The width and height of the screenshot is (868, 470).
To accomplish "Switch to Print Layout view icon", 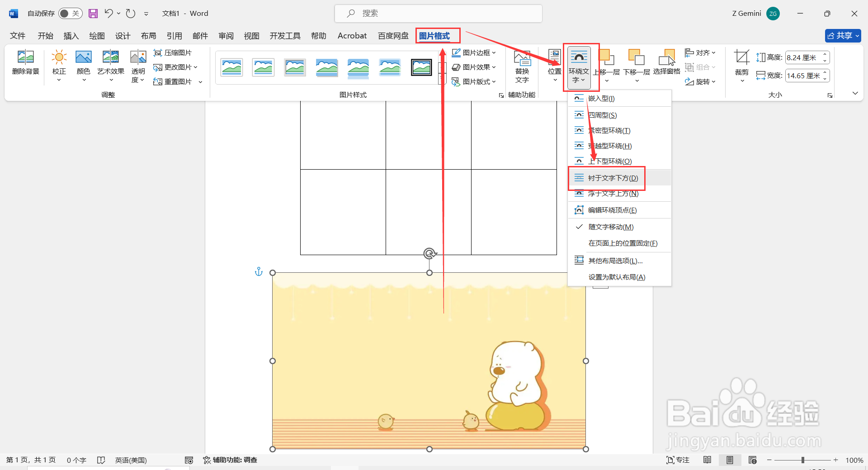I will [730, 460].
